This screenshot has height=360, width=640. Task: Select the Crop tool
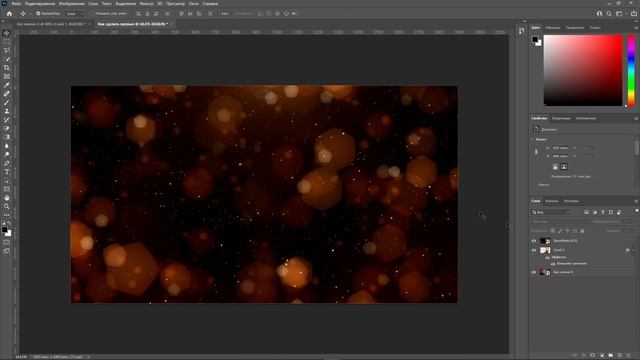coord(7,68)
